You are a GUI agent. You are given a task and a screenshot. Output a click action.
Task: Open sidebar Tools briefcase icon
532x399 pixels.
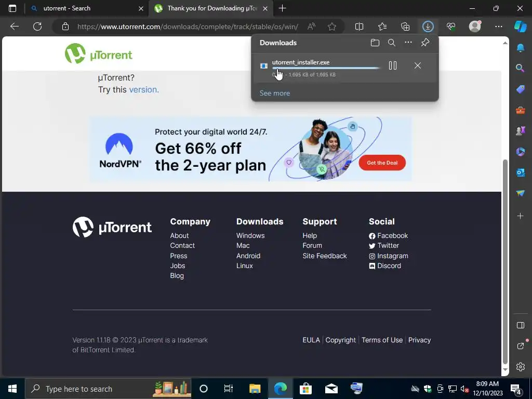point(520,110)
